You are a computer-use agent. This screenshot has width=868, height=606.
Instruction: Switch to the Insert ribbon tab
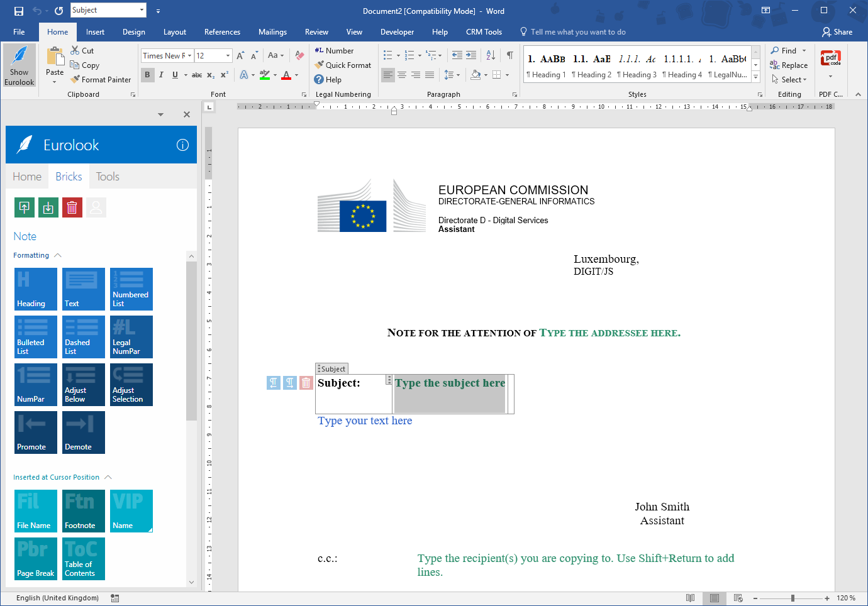[96, 32]
